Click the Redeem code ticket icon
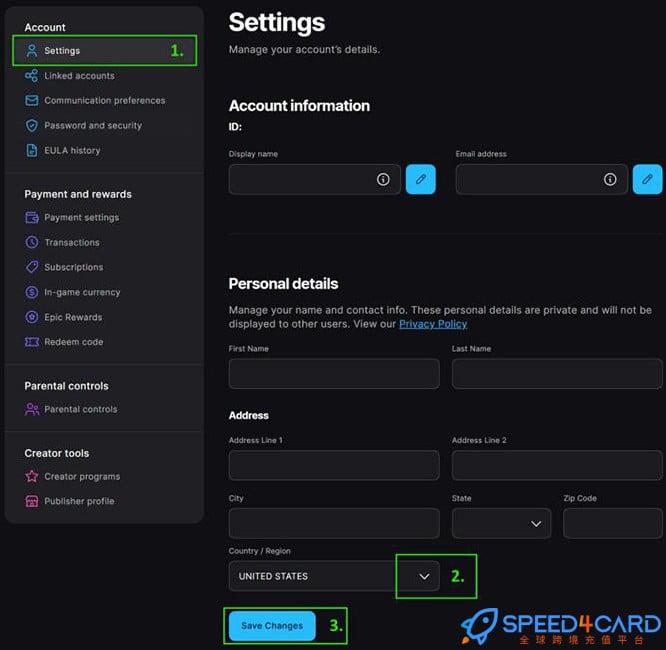This screenshot has width=666, height=650. [x=32, y=342]
